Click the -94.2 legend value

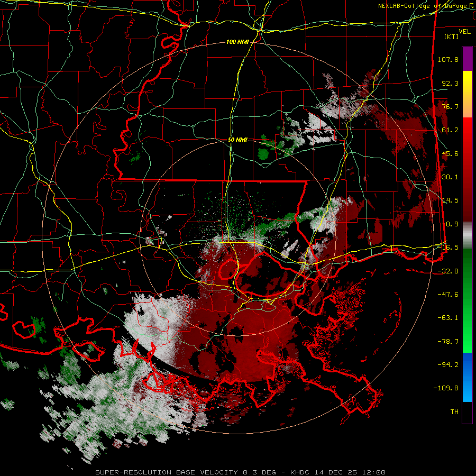coord(448,365)
